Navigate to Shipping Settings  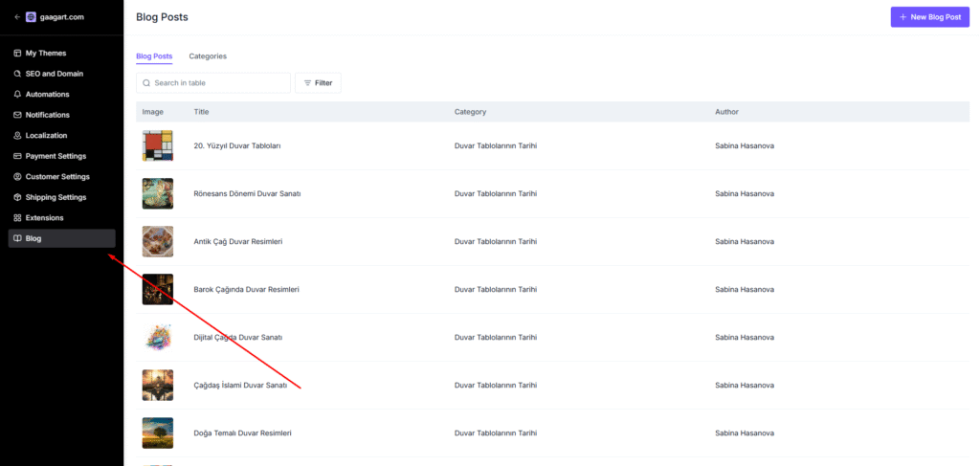56,197
